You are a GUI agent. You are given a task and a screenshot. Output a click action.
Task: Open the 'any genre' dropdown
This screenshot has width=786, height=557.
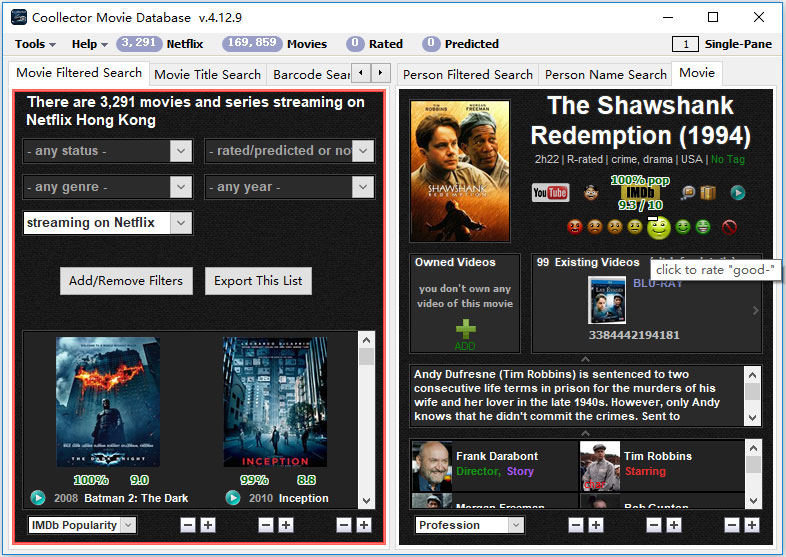(x=107, y=187)
